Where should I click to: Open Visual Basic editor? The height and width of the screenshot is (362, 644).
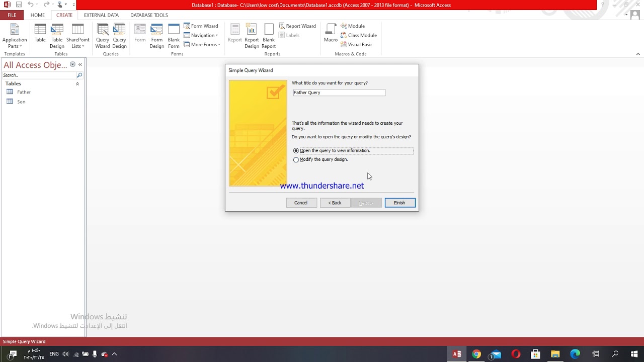coord(357,45)
